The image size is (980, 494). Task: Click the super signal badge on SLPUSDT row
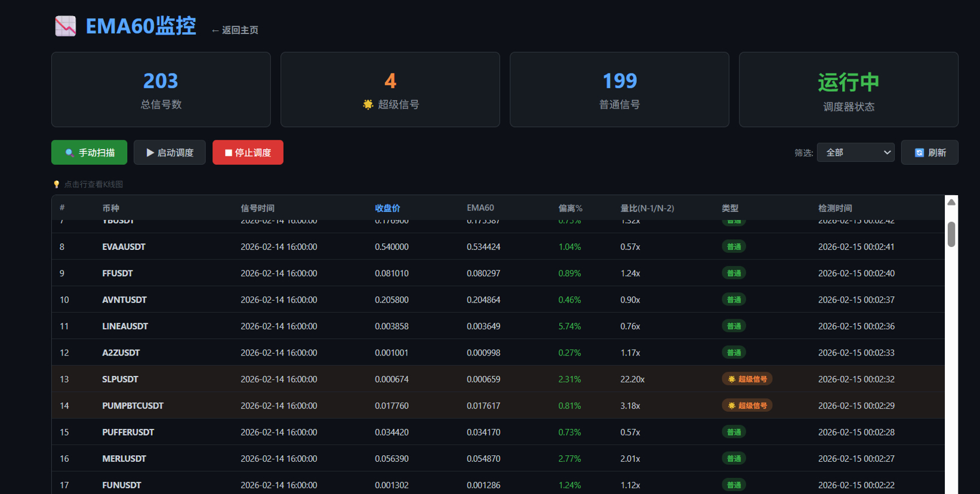coord(747,379)
